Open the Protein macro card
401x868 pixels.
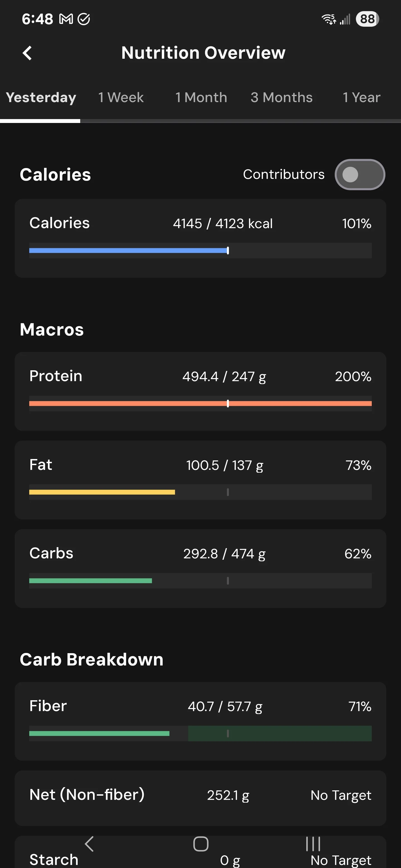(x=200, y=391)
